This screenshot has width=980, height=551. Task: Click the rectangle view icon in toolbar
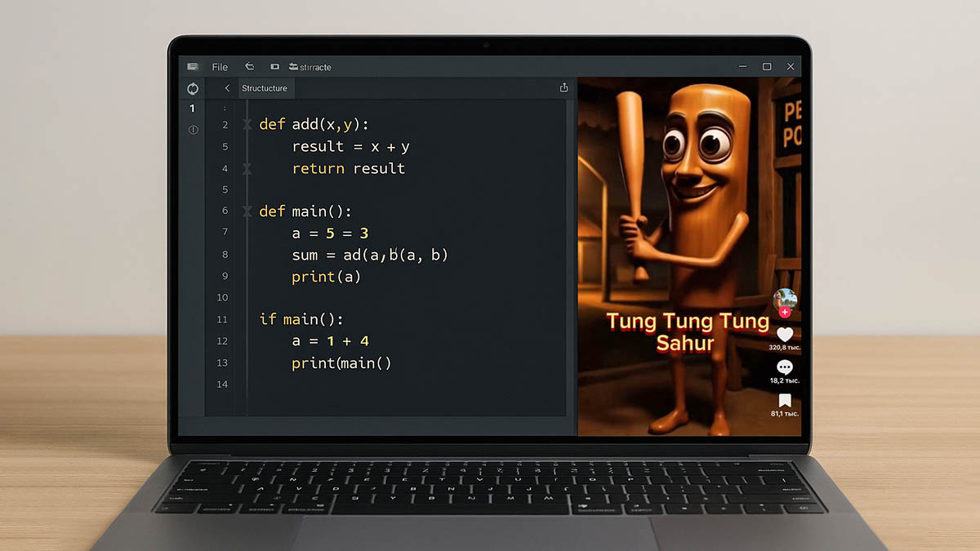pos(274,67)
